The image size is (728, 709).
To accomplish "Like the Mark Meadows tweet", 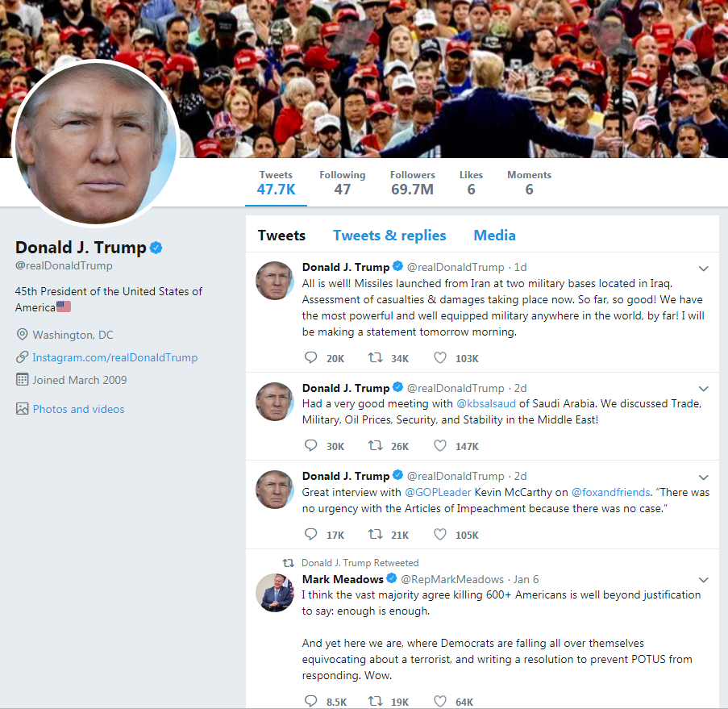I will click(439, 701).
